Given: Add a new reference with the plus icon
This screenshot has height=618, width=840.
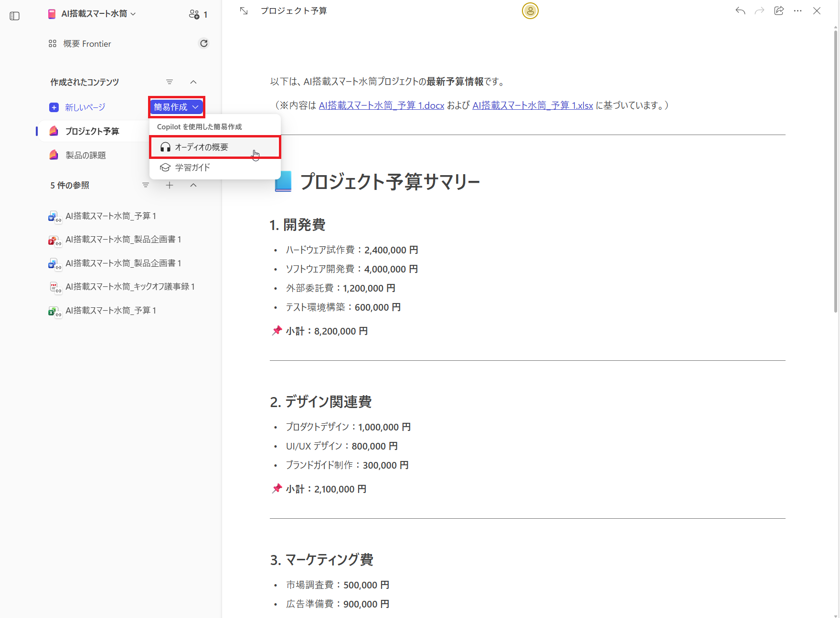Looking at the screenshot, I should point(170,185).
